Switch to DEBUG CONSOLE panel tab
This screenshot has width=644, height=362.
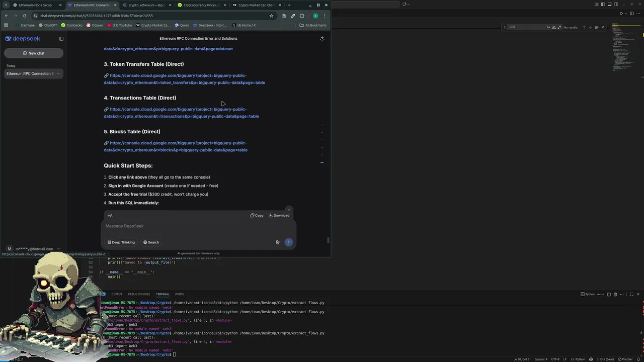tap(139, 294)
